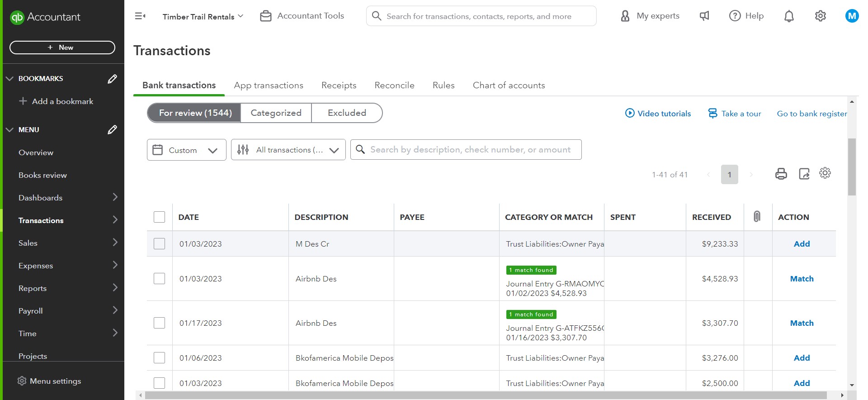Collapse the sidebar navigation menu icon
This screenshot has width=868, height=400.
[x=140, y=16]
